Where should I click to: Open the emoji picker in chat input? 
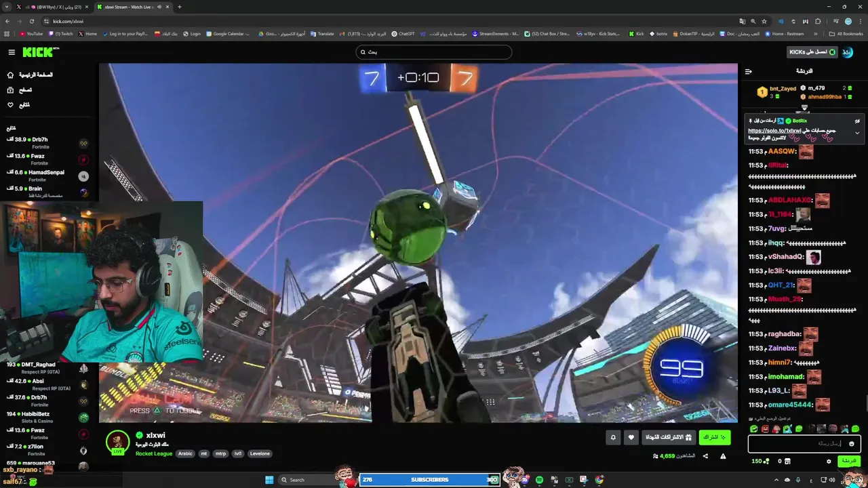[852, 444]
